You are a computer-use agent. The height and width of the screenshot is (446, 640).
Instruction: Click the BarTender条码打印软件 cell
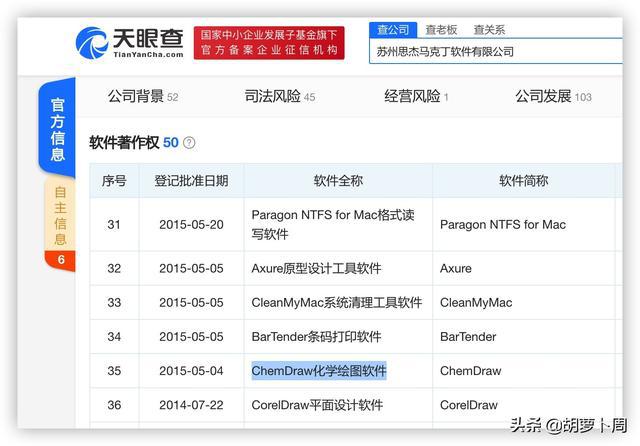click(x=338, y=337)
